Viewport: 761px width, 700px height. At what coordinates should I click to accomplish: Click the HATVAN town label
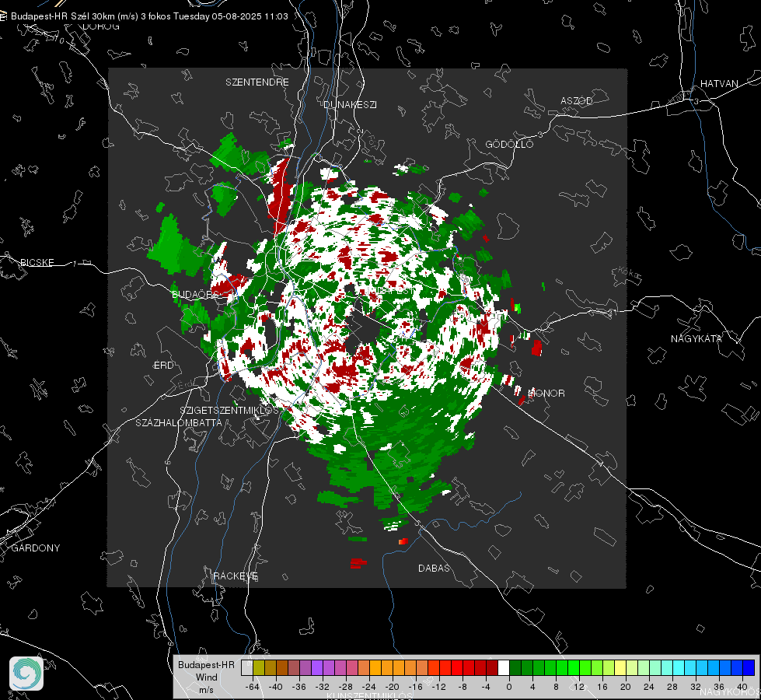pyautogui.click(x=719, y=84)
